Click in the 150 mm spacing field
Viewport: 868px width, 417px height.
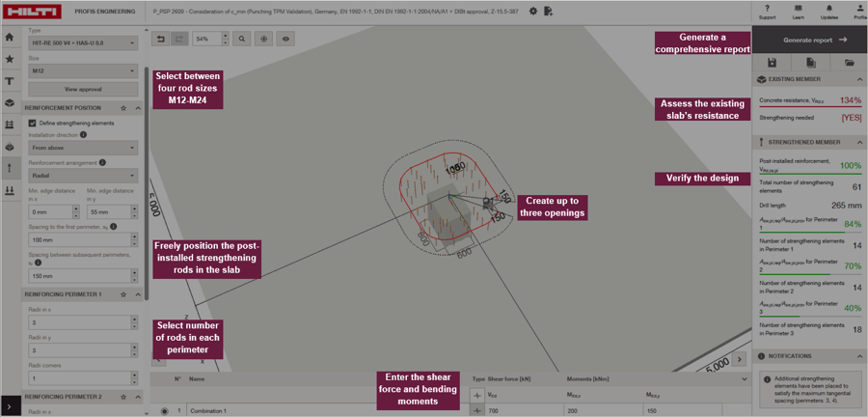[78, 276]
